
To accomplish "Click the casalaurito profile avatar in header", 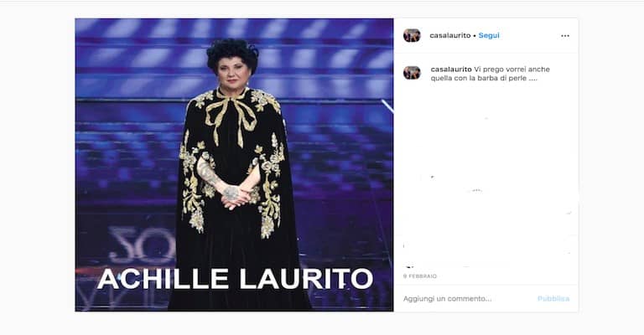I will coord(412,35).
